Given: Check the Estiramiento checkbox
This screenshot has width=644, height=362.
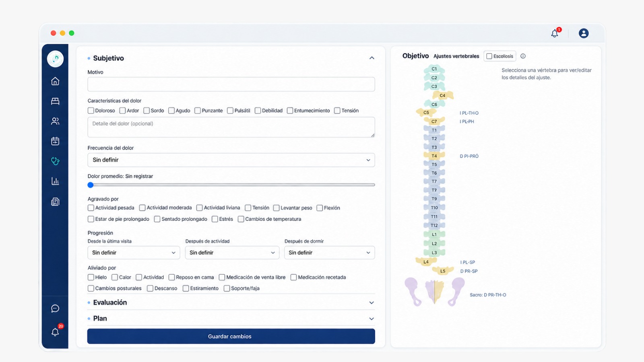Looking at the screenshot, I should point(186,288).
